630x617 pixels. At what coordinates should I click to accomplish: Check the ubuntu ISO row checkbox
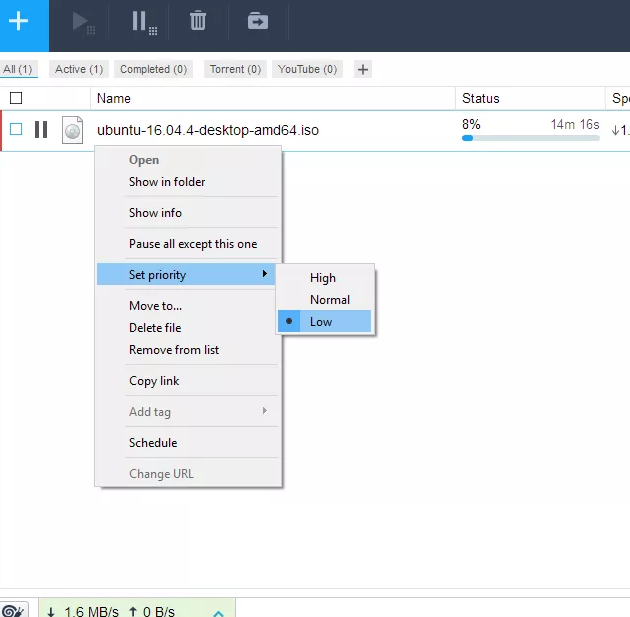point(16,130)
